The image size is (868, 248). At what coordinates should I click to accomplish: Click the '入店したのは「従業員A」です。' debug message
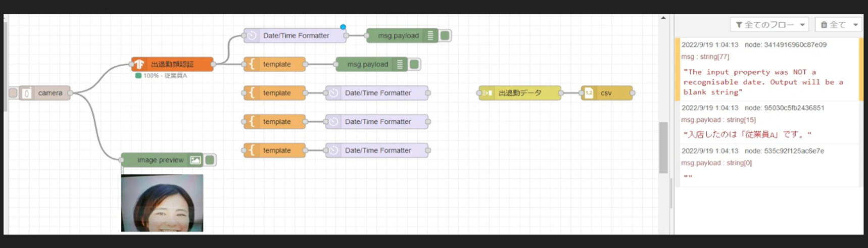[747, 135]
